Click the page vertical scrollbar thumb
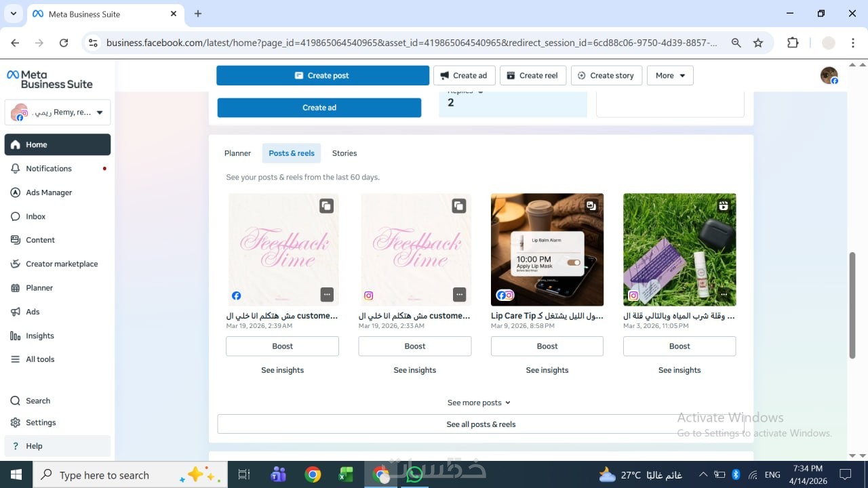868x488 pixels. tap(852, 305)
